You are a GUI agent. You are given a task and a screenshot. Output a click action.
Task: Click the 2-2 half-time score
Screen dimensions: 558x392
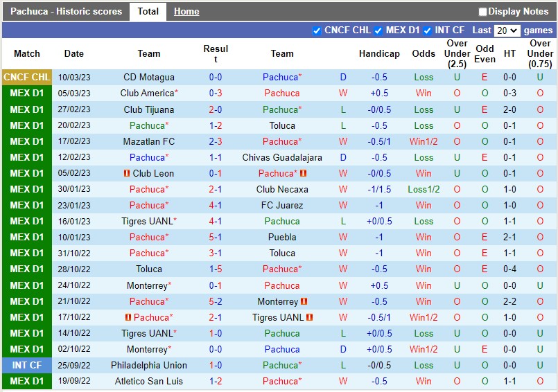tap(509, 301)
